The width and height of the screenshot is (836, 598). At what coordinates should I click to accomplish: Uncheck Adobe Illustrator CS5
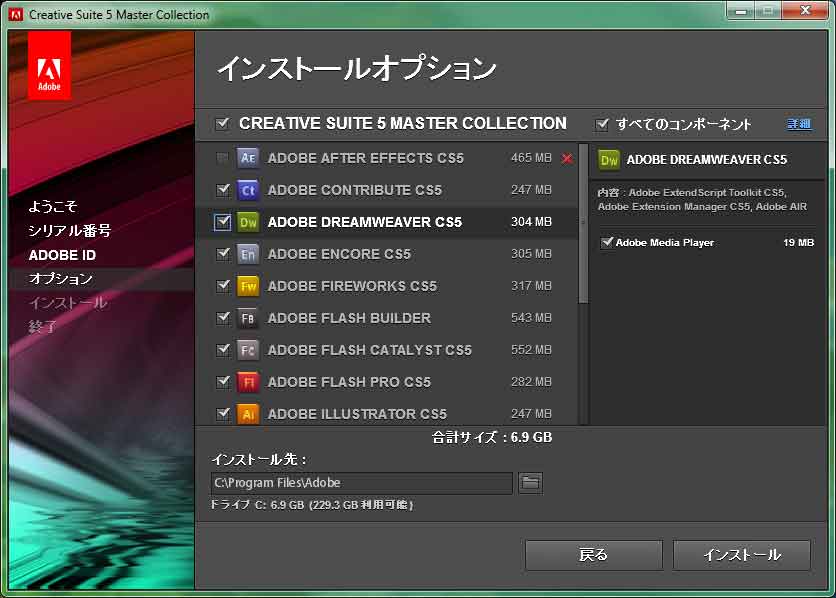click(x=223, y=414)
